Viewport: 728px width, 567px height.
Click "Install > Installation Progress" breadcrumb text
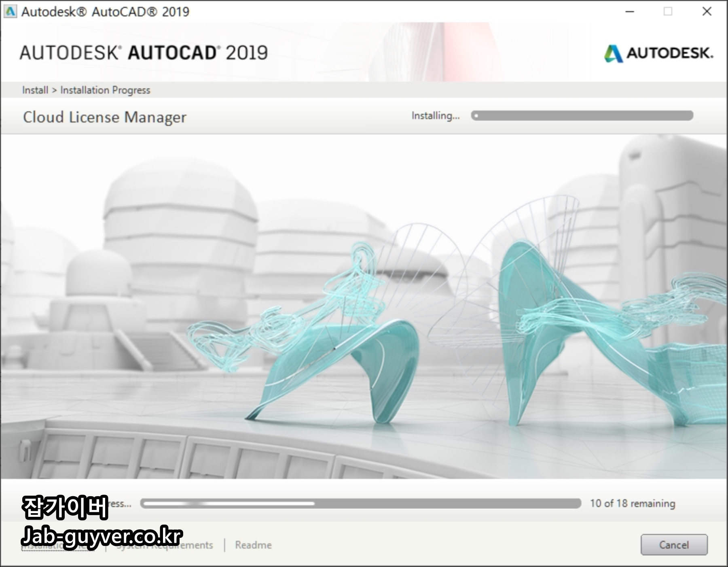(x=86, y=90)
